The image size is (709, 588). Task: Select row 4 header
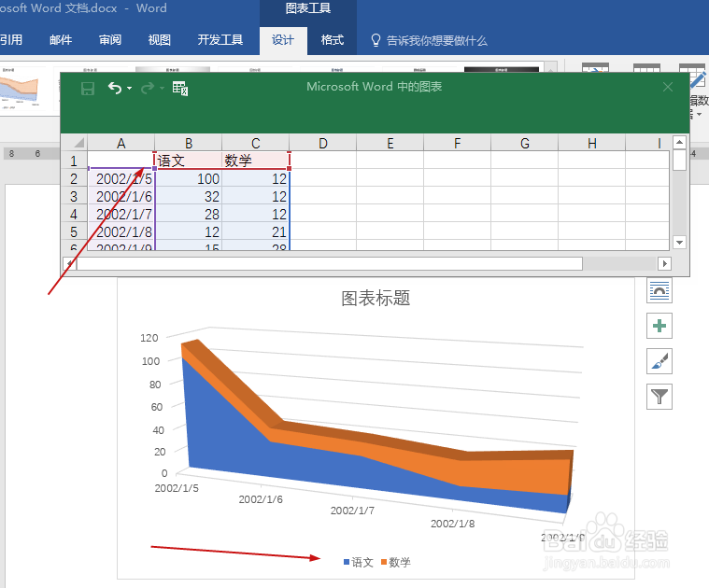(x=74, y=214)
